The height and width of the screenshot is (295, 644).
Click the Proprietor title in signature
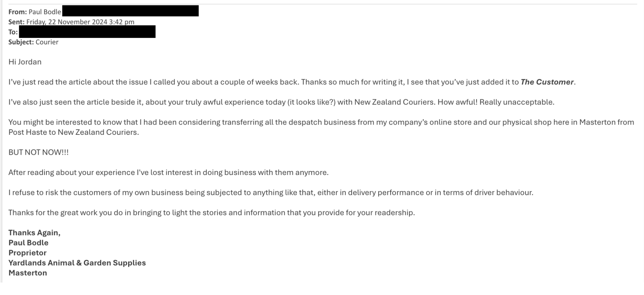28,253
